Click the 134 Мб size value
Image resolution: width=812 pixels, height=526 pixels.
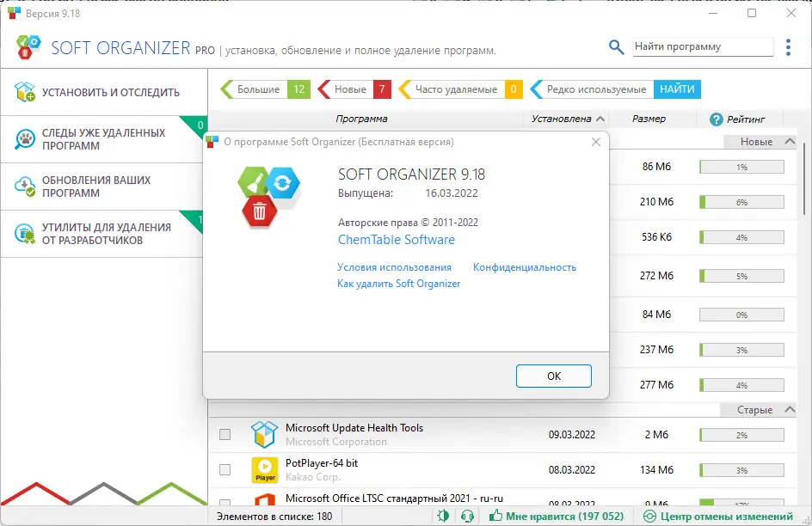(x=656, y=469)
